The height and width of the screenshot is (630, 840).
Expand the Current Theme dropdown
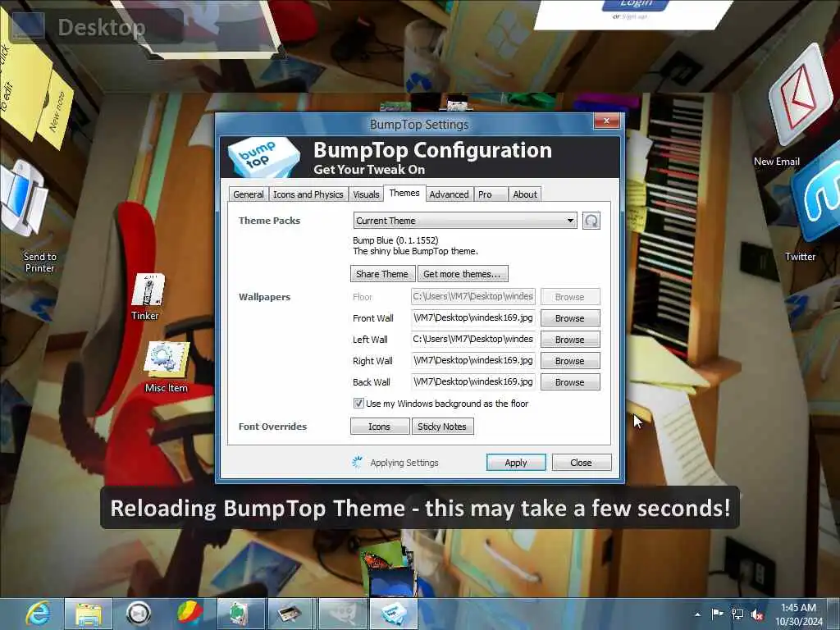[465, 220]
